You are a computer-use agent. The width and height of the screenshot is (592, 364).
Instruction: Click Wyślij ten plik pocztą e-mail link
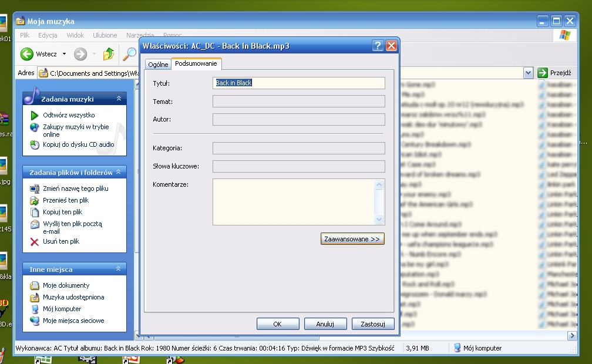72,227
